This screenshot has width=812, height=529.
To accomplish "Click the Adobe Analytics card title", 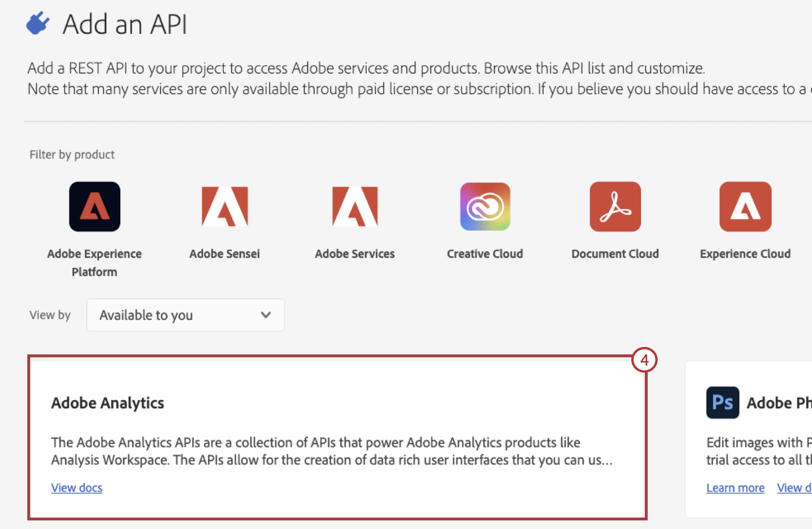I will [x=107, y=402].
